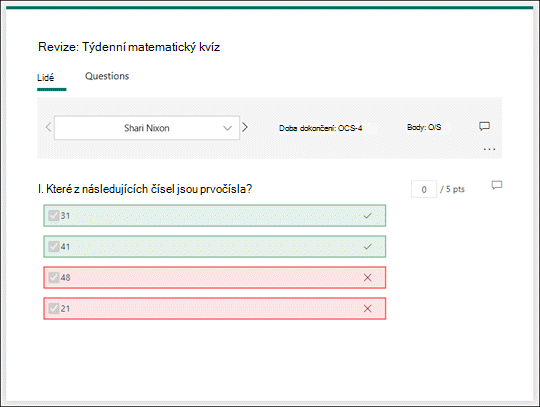Open overall feedback comment icon beside Body score
This screenshot has height=407, width=540.
pyautogui.click(x=484, y=126)
